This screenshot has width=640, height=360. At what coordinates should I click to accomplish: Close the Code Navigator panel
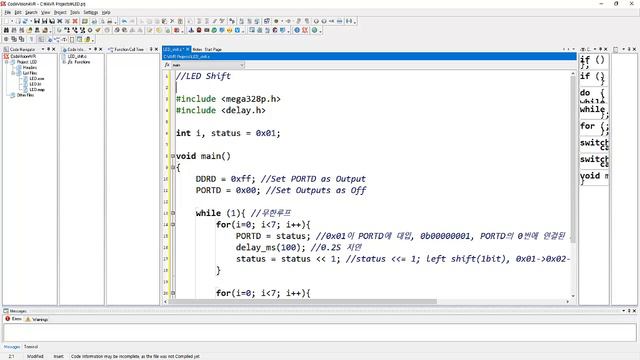pyautogui.click(x=54, y=49)
